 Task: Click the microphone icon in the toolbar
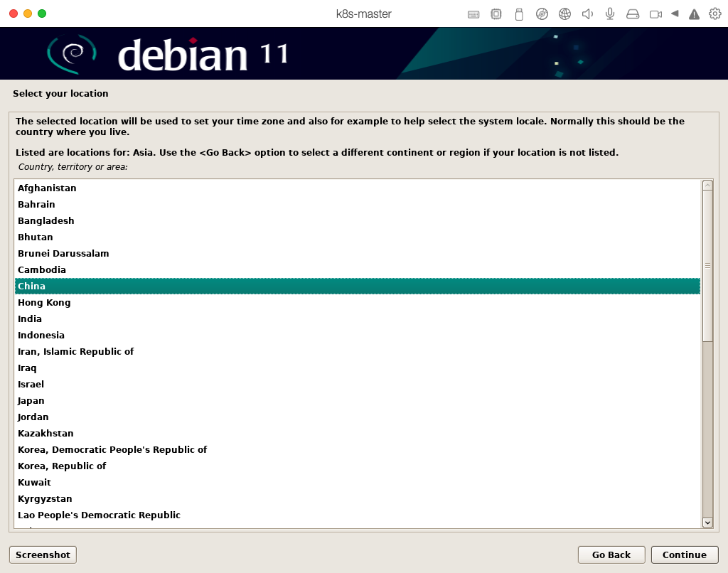click(610, 14)
